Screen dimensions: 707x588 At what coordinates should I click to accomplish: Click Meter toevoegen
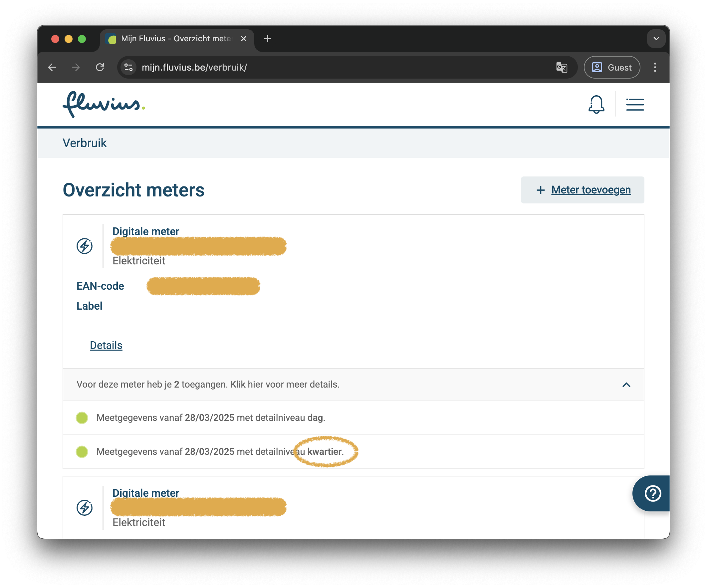tap(583, 190)
